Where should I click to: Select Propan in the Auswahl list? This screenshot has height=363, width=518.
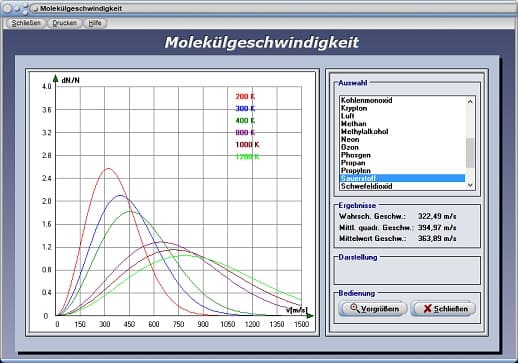click(x=402, y=163)
